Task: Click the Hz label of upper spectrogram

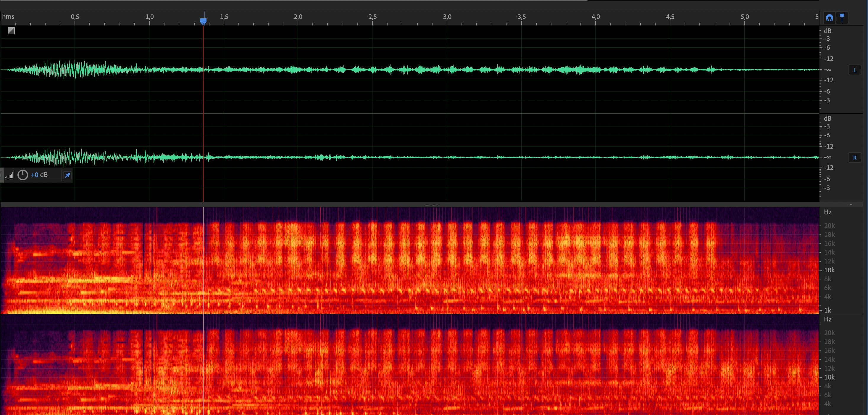Action: 827,212
